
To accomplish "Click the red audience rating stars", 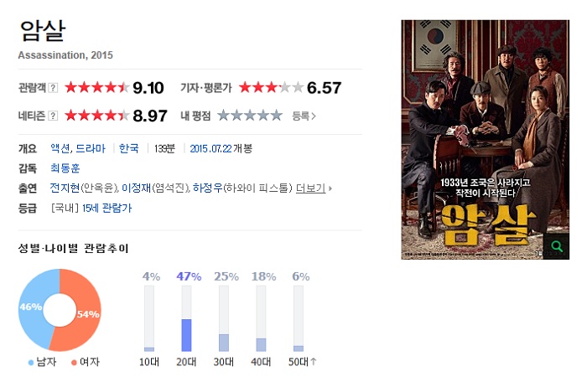I will (x=97, y=87).
